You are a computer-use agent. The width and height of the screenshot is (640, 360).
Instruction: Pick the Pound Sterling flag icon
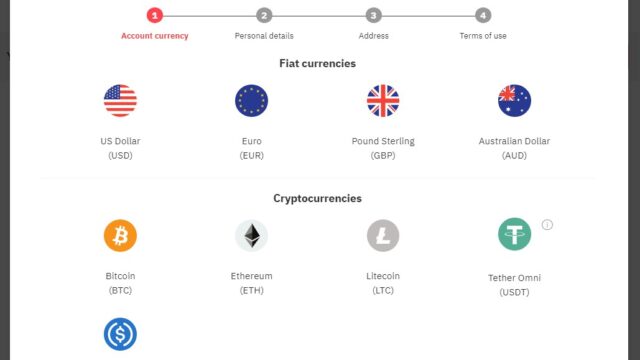tap(383, 101)
